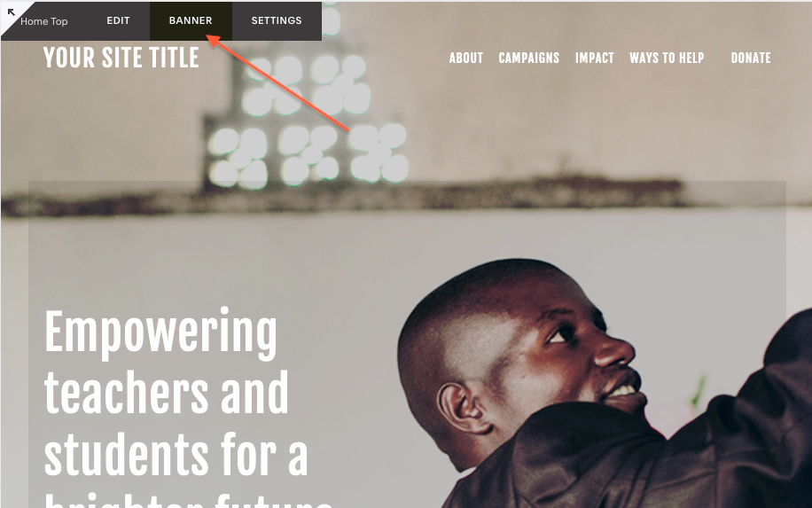Image resolution: width=812 pixels, height=508 pixels.
Task: Click the man's eye in the banner photo
Action: click(x=559, y=335)
